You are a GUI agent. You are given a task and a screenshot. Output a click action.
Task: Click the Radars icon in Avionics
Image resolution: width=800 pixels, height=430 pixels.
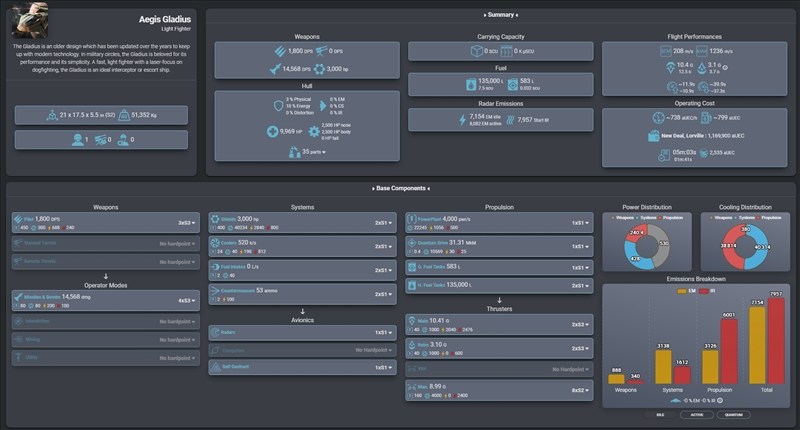point(215,333)
